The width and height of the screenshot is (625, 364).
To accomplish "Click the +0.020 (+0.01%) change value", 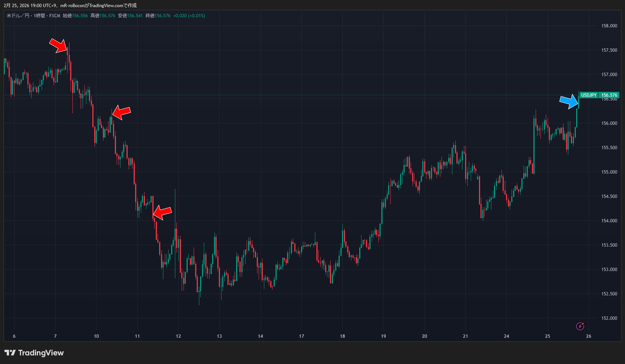I will 189,16.
